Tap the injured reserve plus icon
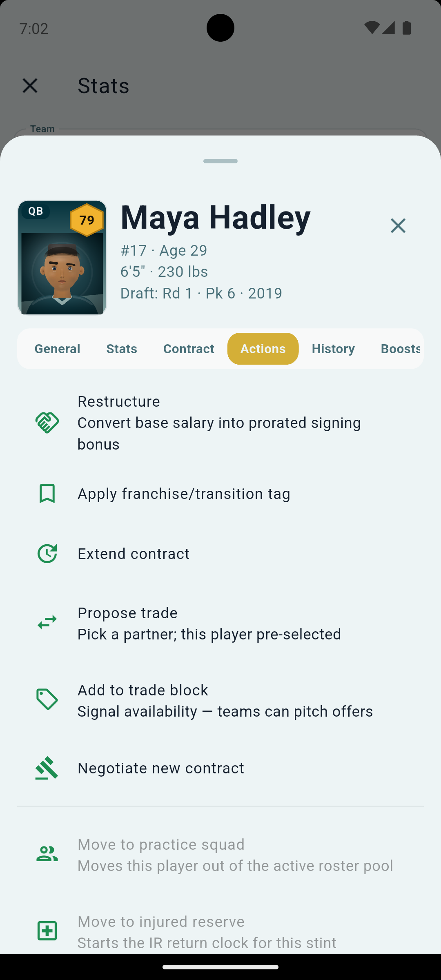 (x=47, y=931)
